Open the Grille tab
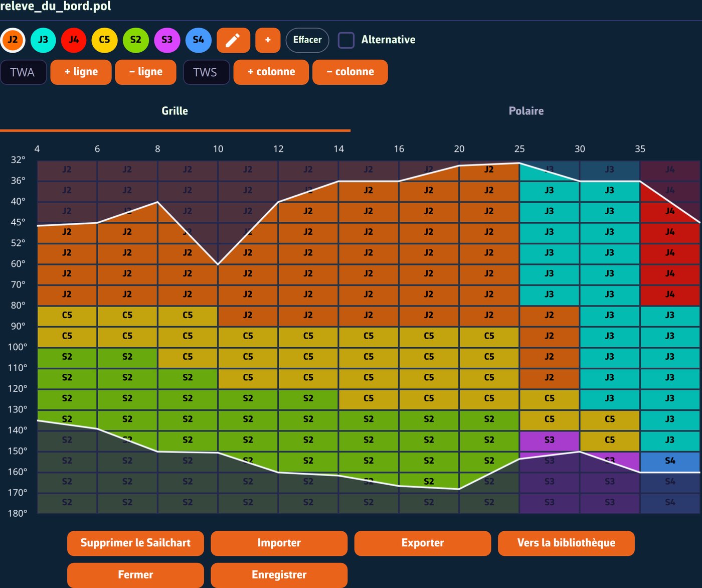702x588 pixels. click(175, 111)
